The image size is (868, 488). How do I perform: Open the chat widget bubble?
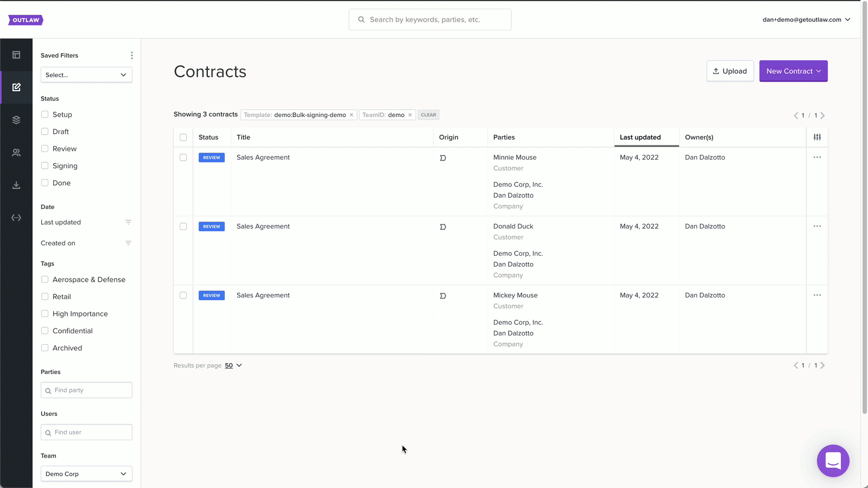[833, 461]
